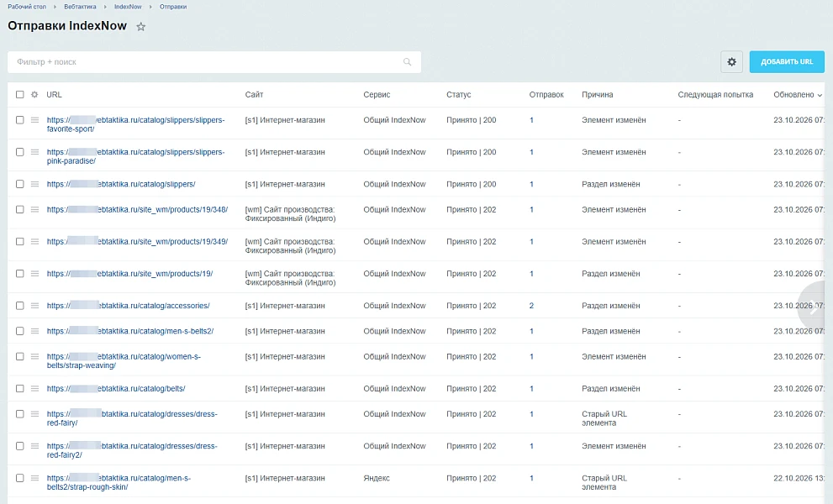Sort by Сайт column header
The height and width of the screenshot is (504, 833).
254,95
